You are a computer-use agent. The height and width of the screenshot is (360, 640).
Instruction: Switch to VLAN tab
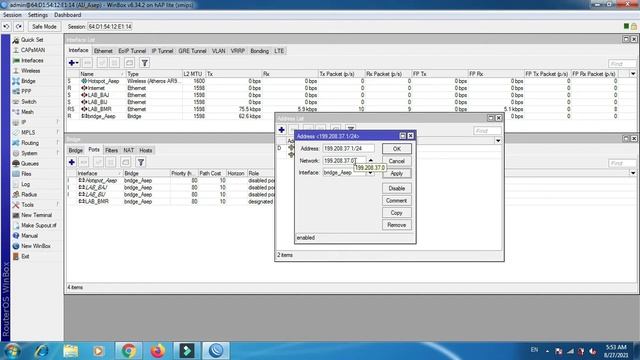[218, 51]
